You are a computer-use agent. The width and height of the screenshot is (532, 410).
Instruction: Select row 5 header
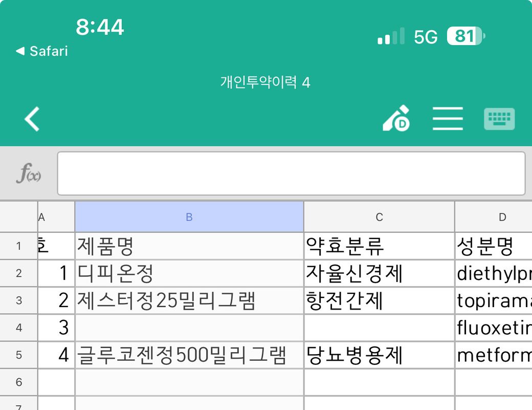click(19, 355)
